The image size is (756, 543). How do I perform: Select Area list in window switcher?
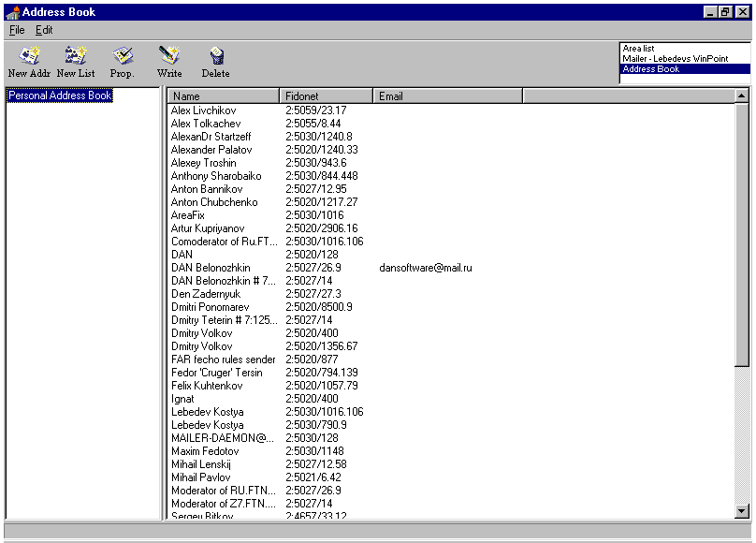click(638, 49)
